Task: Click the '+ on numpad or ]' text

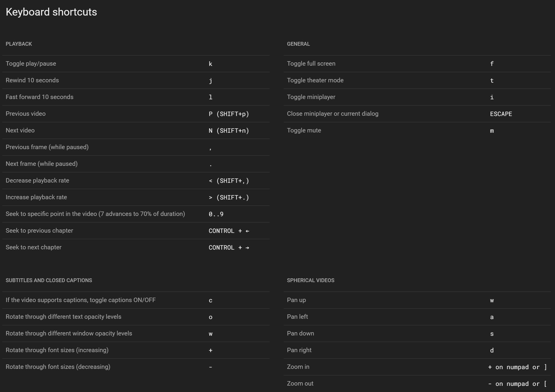Action: pos(517,367)
